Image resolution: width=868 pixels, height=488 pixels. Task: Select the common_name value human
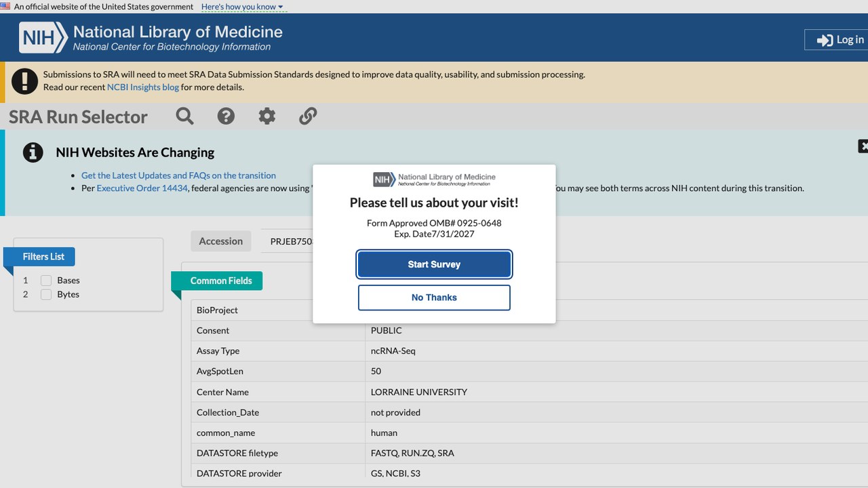384,432
